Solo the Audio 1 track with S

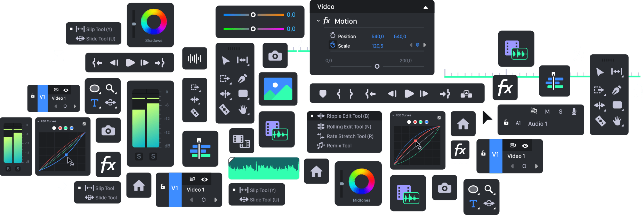560,112
